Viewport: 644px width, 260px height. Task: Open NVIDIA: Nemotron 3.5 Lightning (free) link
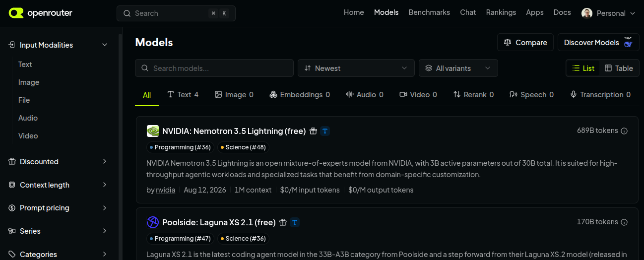click(234, 131)
